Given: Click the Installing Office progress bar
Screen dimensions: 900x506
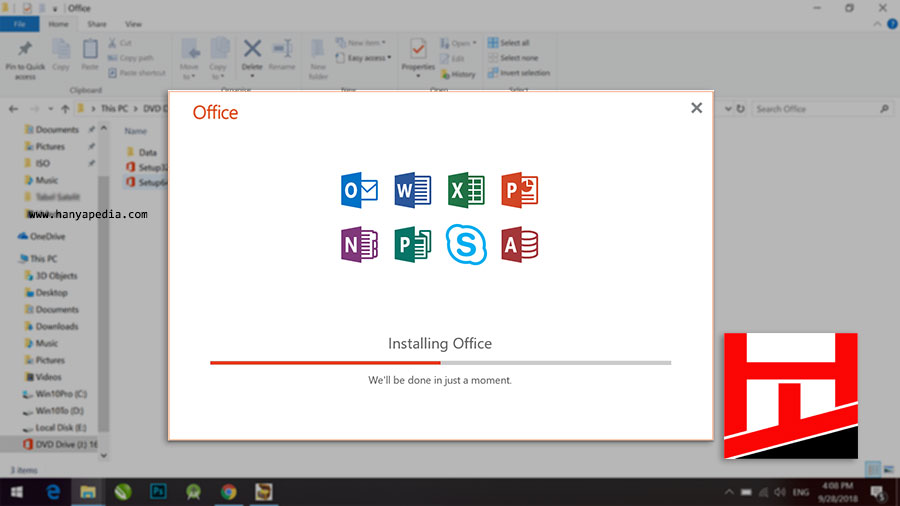Looking at the screenshot, I should tap(440, 363).
